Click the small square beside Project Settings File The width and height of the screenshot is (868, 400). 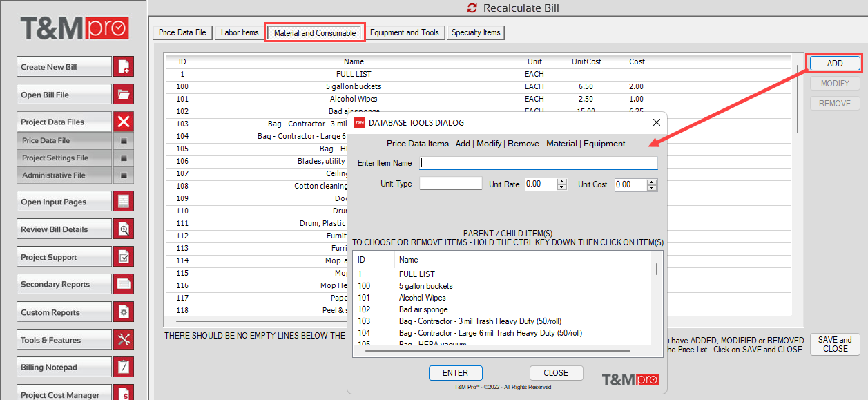pyautogui.click(x=124, y=158)
